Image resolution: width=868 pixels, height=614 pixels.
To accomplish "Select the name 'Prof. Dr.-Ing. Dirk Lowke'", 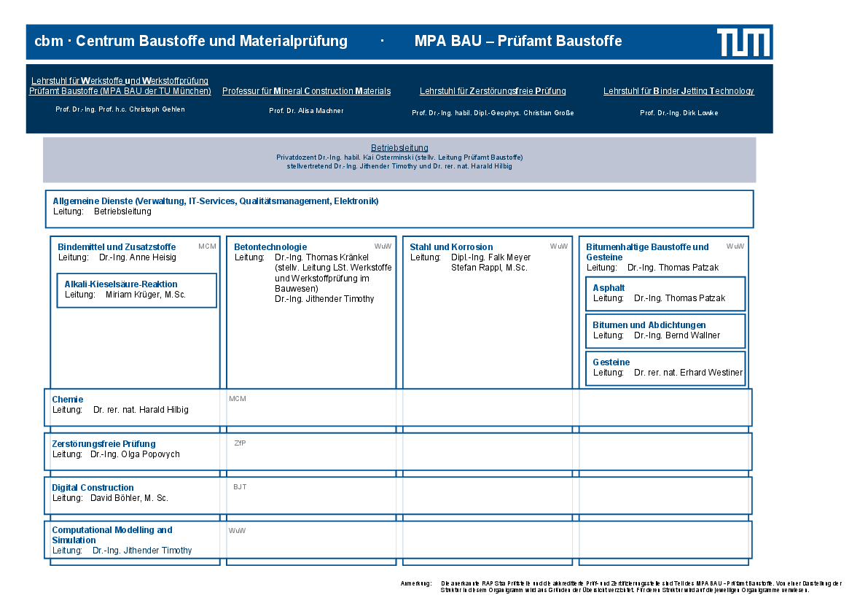I will click(679, 113).
